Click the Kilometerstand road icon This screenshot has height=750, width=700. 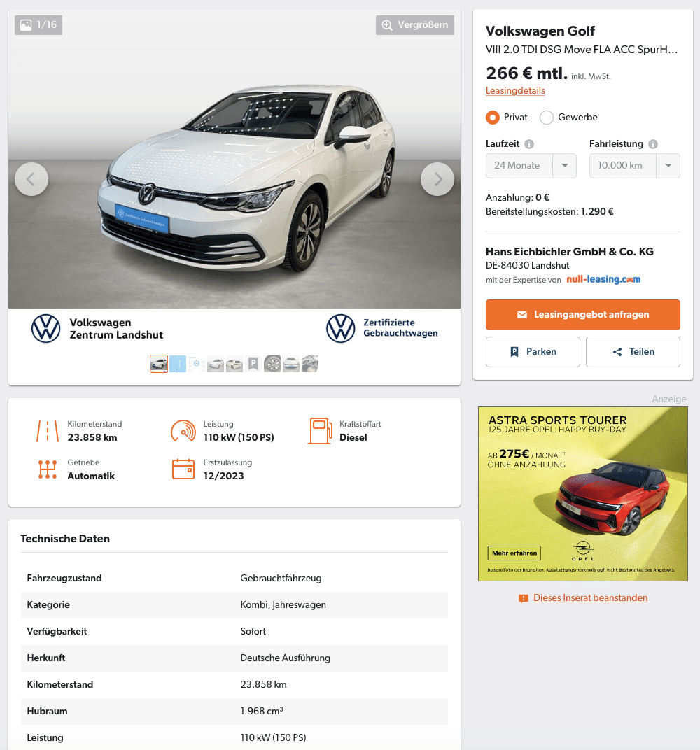(48, 431)
